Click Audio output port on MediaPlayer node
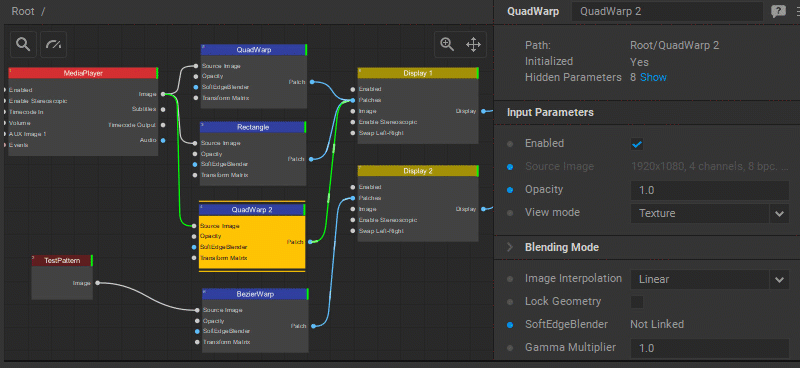Viewport: 800px width, 368px height. pyautogui.click(x=162, y=140)
